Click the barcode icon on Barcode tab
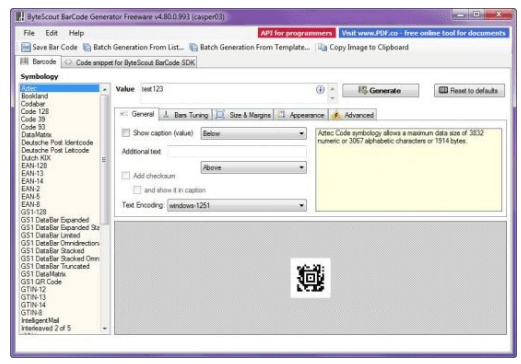The width and height of the screenshot is (521, 364). point(24,62)
